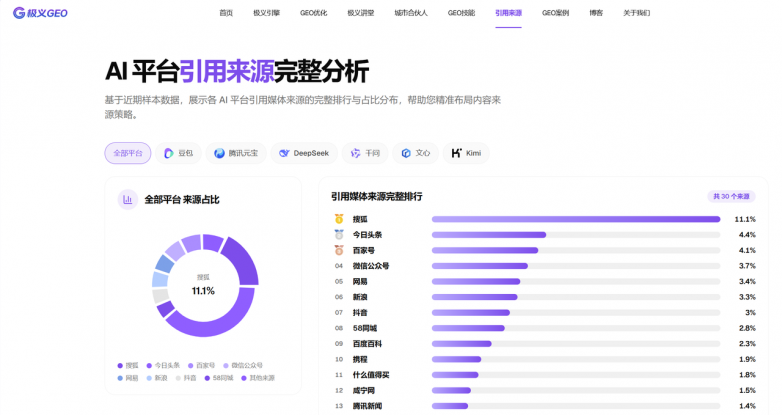Click the 网易 row name in ranking
The image size is (782, 415).
point(360,281)
